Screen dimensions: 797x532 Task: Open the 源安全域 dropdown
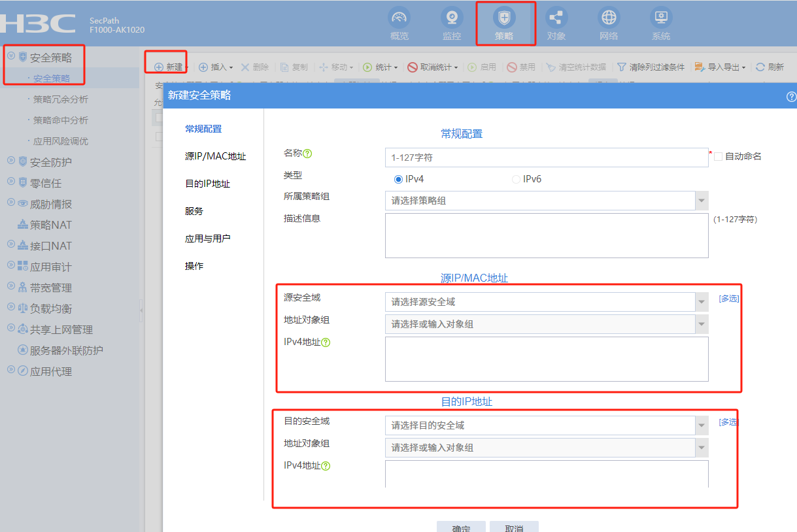[x=702, y=302]
